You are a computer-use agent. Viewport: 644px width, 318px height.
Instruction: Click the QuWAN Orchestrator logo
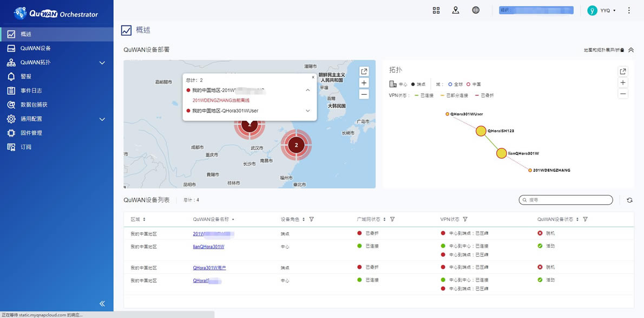[x=56, y=14]
